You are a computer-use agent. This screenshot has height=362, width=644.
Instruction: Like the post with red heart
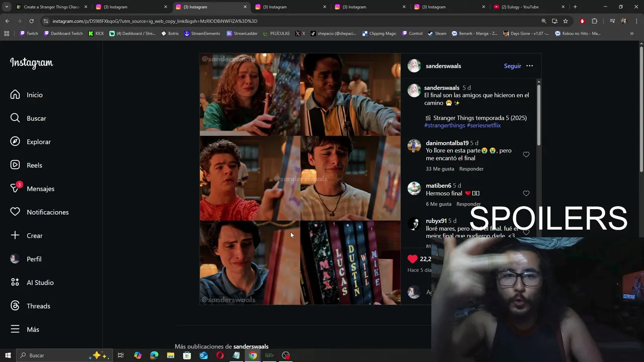413,259
